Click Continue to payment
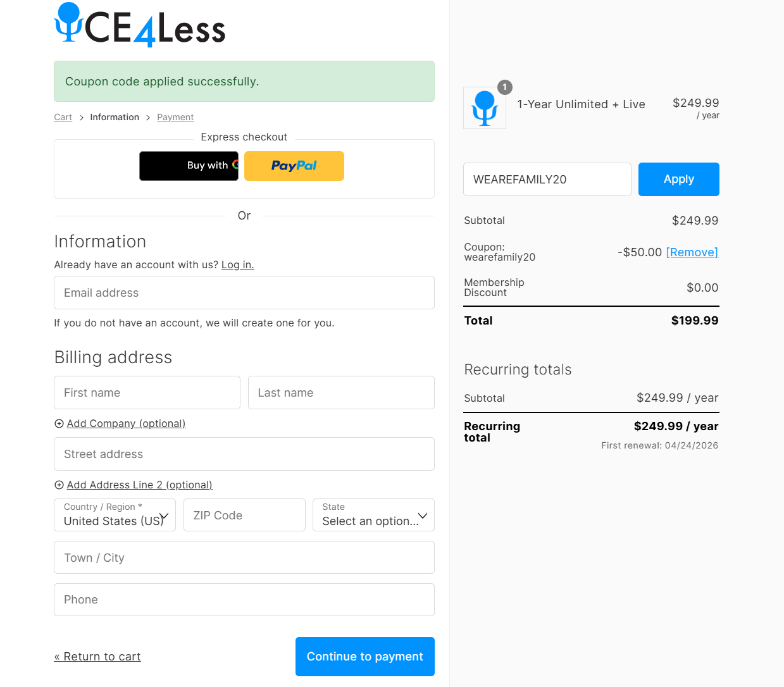 (364, 657)
